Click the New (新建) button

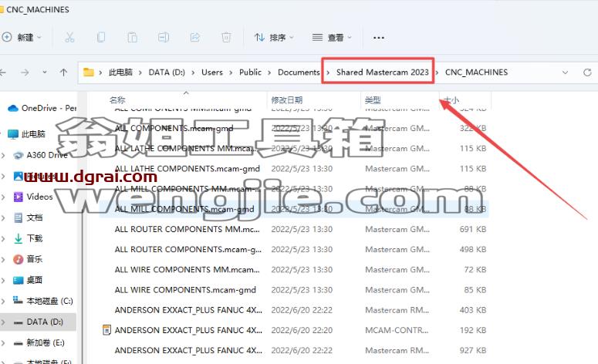coord(22,37)
